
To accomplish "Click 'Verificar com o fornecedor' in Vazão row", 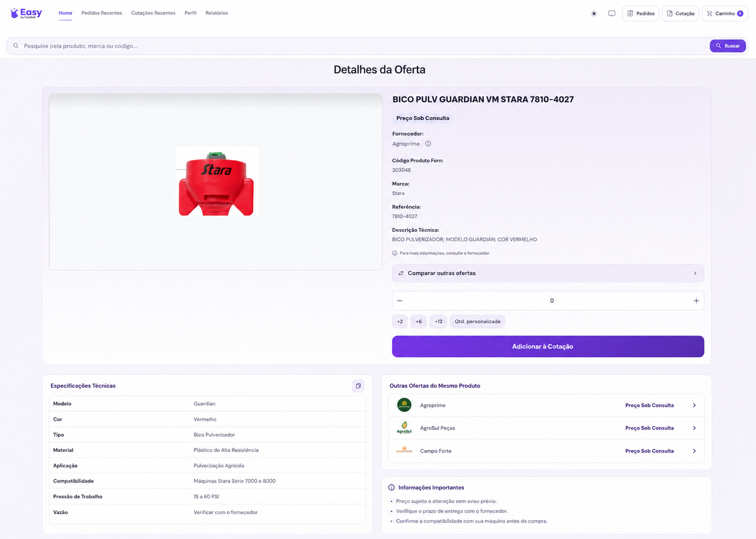I will click(225, 513).
